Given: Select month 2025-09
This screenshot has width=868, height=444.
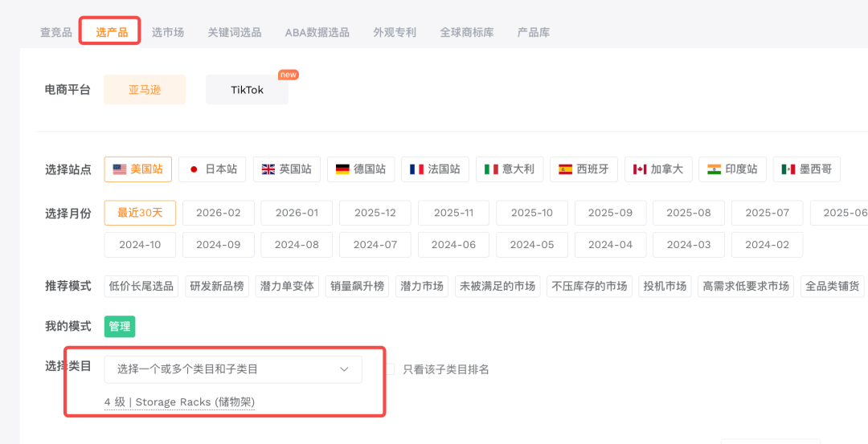Looking at the screenshot, I should 611,213.
